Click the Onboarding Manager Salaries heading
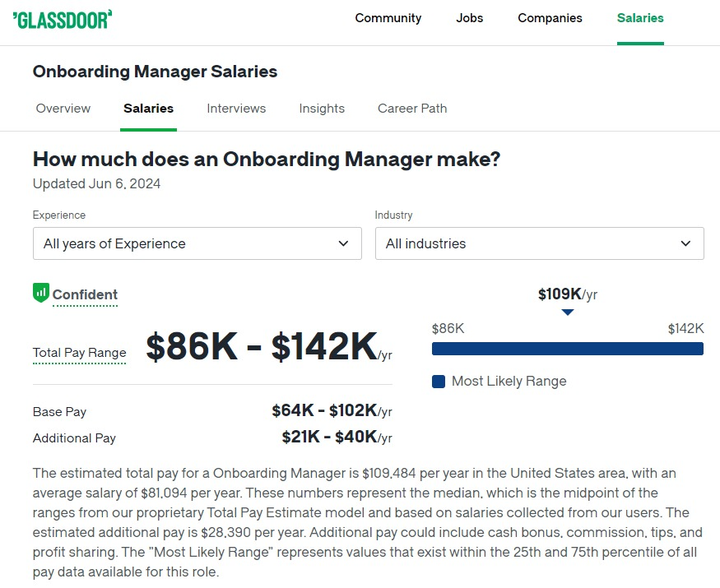 [x=155, y=72]
